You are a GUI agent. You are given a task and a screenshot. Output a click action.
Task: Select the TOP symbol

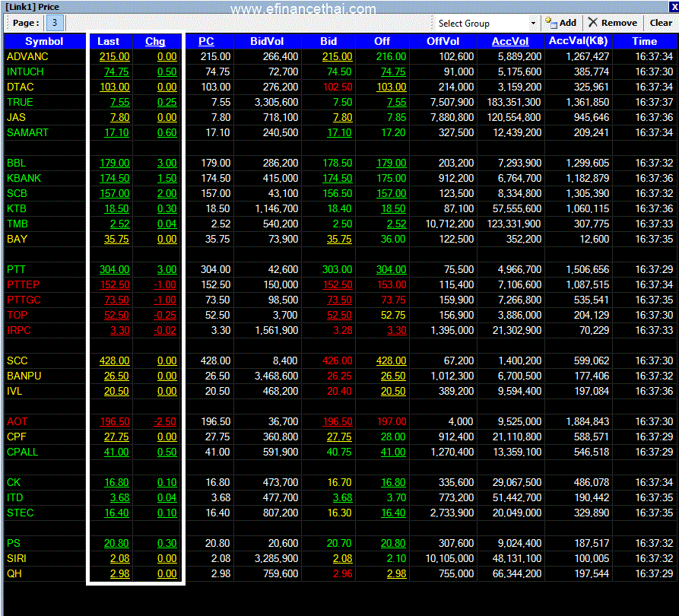coord(17,315)
